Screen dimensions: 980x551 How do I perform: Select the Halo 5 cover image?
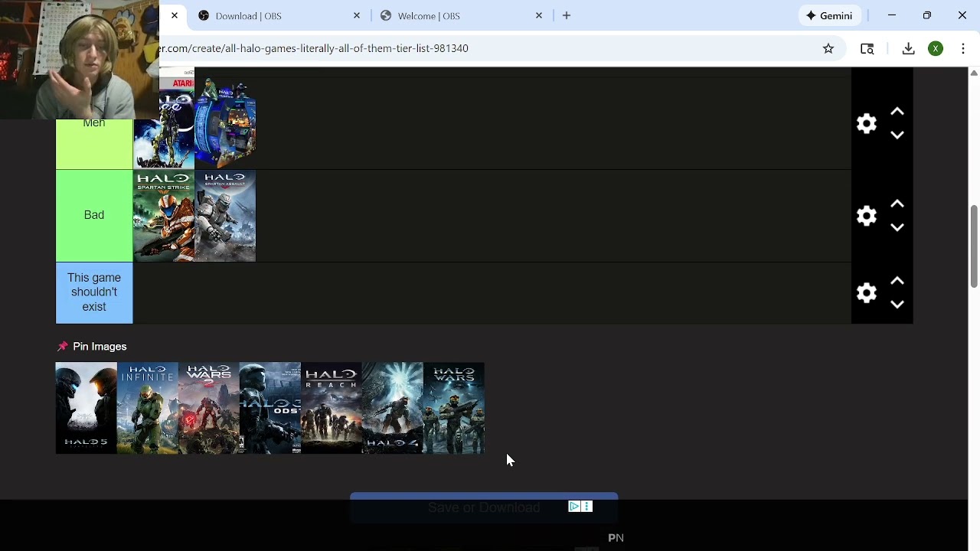coord(87,408)
